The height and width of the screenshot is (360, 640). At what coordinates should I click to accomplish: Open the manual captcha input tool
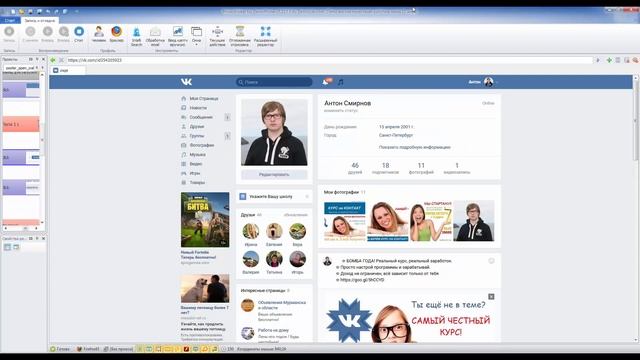coord(178,36)
